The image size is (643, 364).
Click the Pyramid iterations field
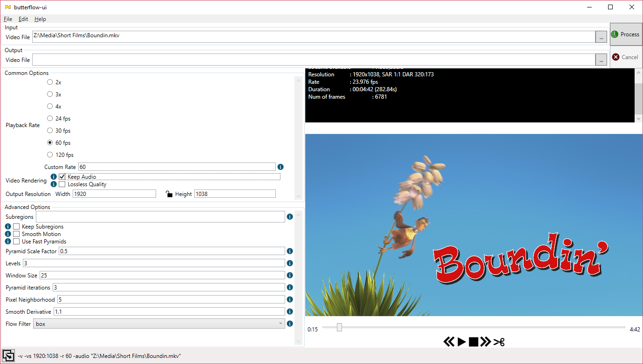[169, 288]
